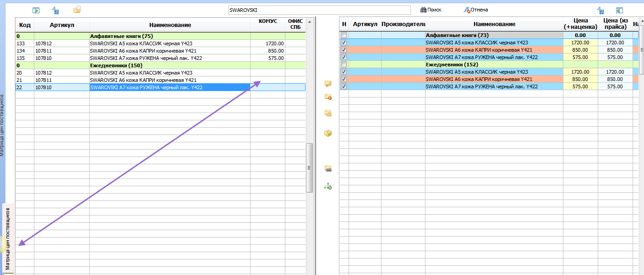Select the row with code 135
Image resolution: width=644 pixels, height=275 pixels.
coord(160,58)
